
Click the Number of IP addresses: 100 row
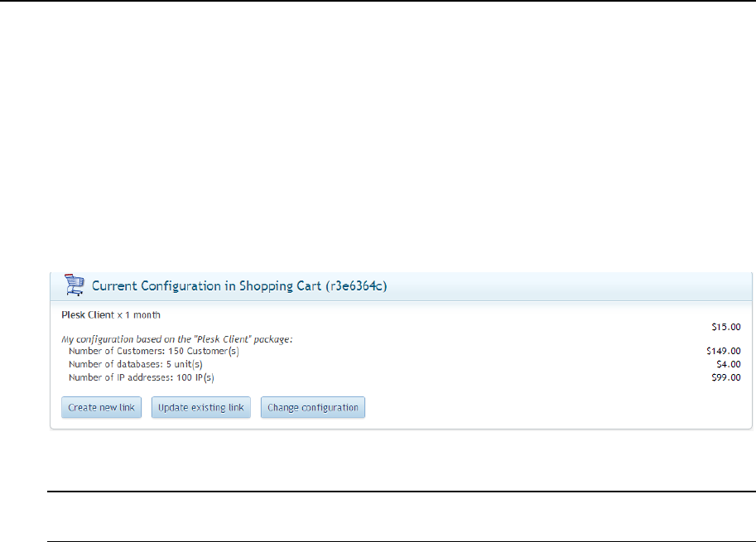click(142, 377)
